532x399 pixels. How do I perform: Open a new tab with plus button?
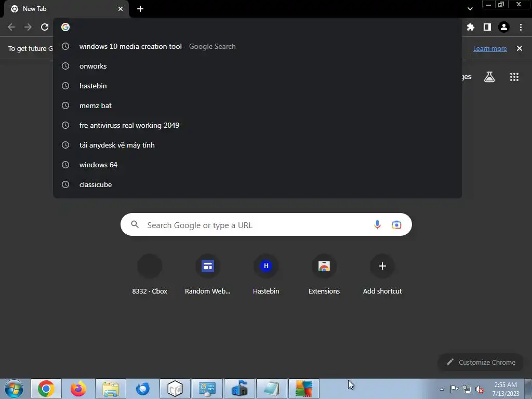[140, 9]
